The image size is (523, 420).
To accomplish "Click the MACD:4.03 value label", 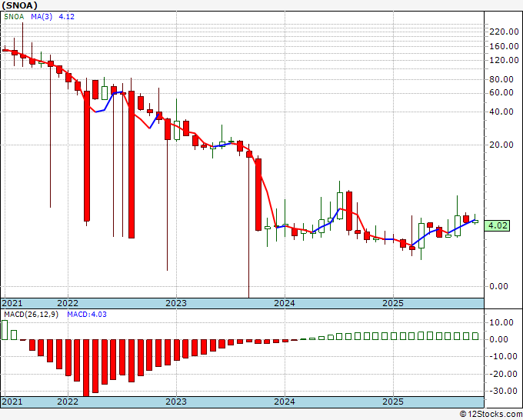I will [87, 315].
